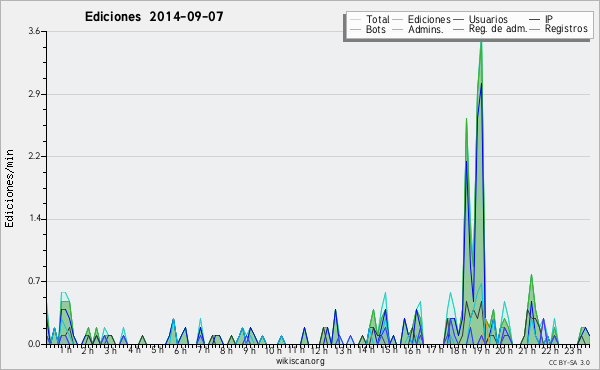This screenshot has width=600, height=370.
Task: Click the '12 h' x-axis label
Action: (319, 351)
